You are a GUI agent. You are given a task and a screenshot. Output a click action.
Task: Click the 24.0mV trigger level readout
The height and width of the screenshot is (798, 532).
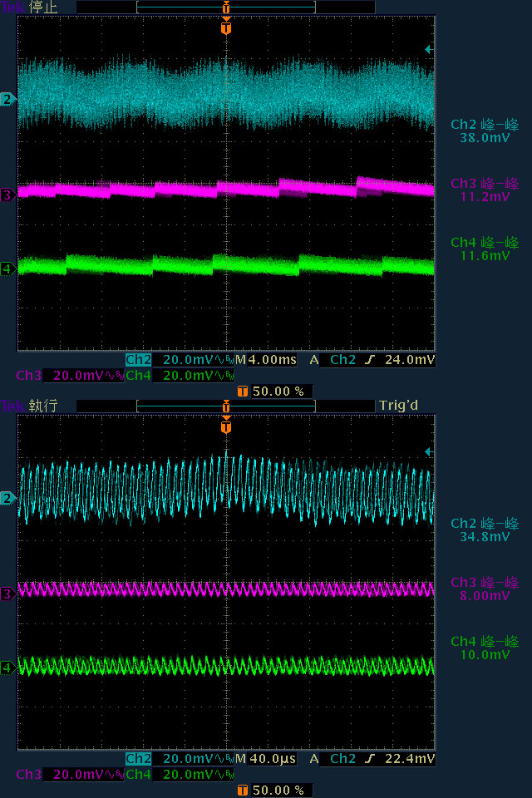409,360
